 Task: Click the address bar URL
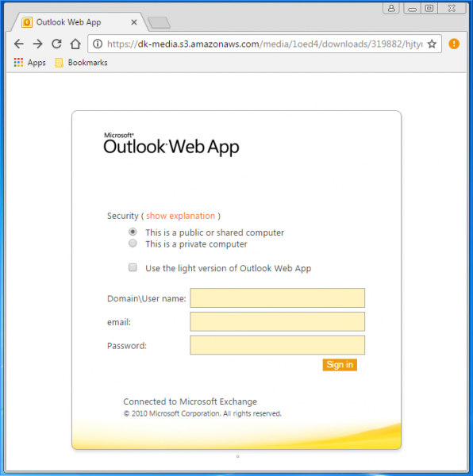[265, 44]
